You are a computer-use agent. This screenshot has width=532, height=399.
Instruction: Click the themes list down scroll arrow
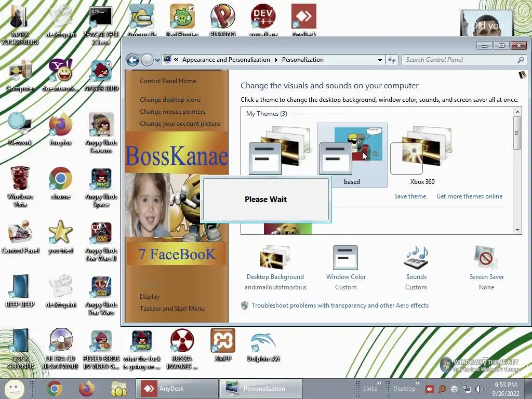[x=517, y=230]
